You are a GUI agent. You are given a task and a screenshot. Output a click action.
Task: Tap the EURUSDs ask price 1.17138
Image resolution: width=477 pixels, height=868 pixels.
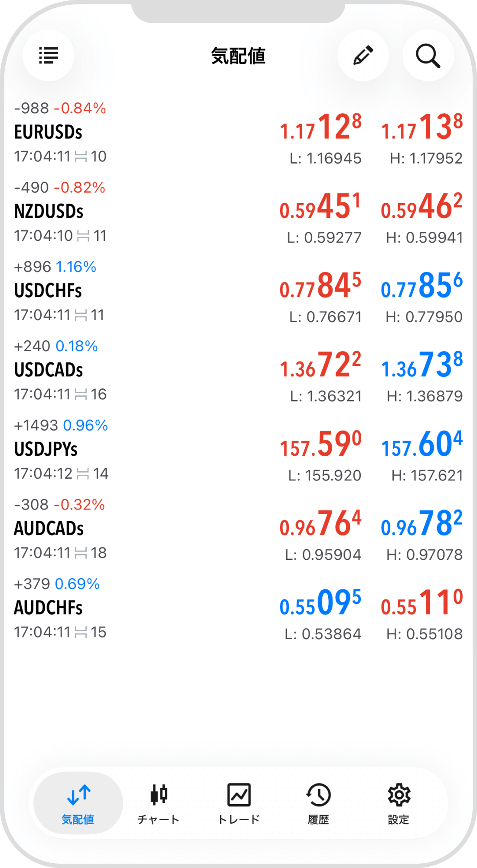[421, 128]
